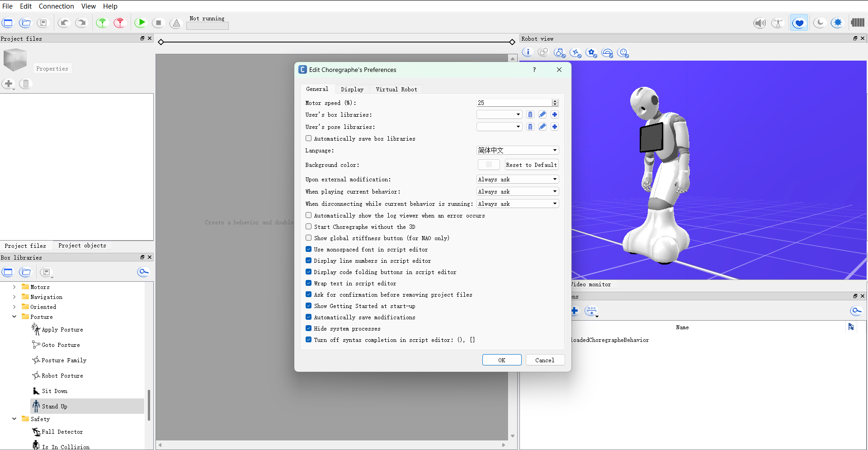The height and width of the screenshot is (450, 868).
Task: Expand the Motors folder
Action: coord(14,287)
